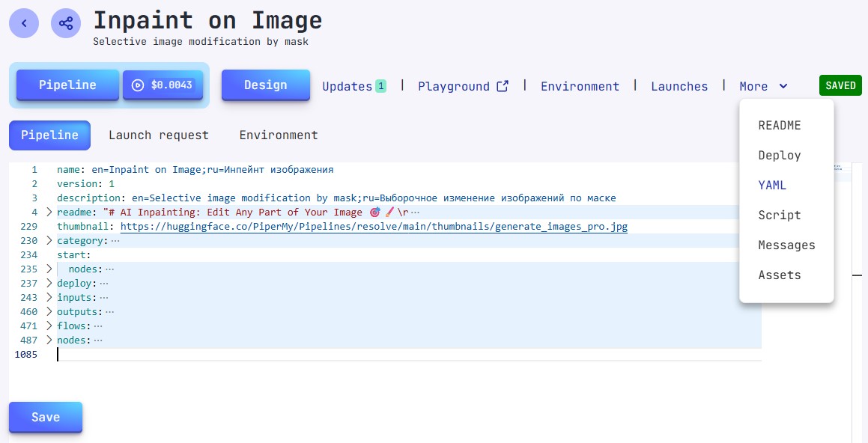Click the Updates badge showing 1
868x443 pixels.
(x=380, y=86)
